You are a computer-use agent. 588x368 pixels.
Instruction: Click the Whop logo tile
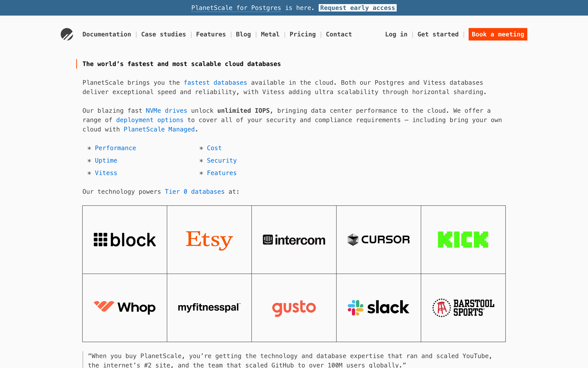[125, 308]
